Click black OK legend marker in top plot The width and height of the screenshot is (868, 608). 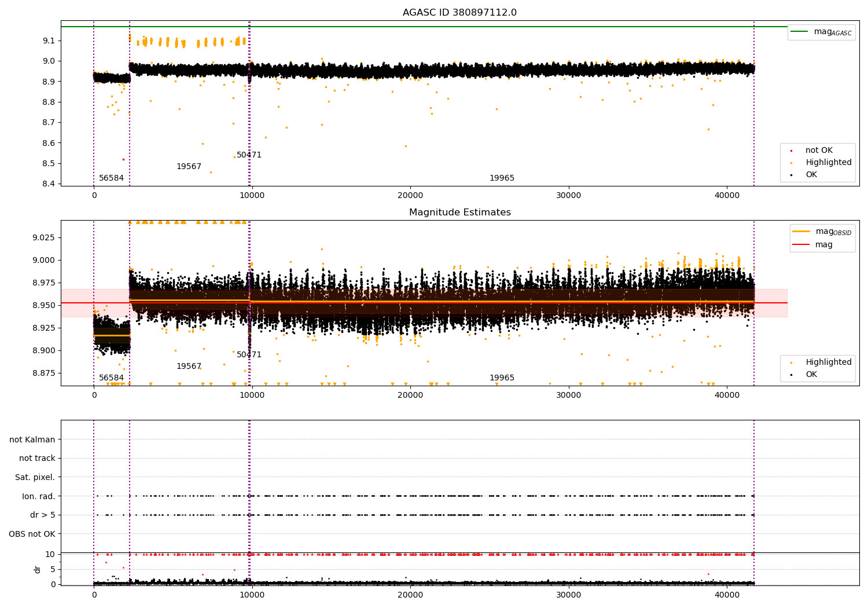pos(791,175)
